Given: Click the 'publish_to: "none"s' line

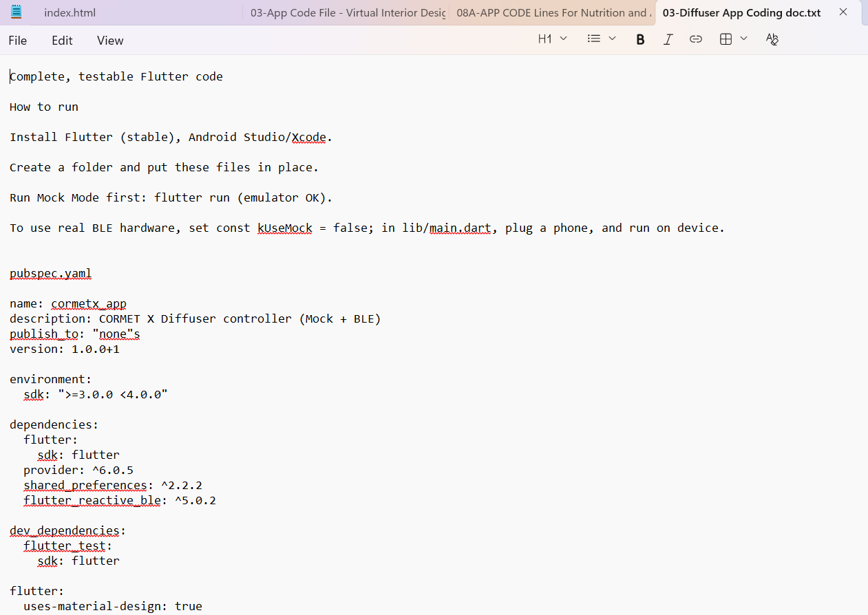Looking at the screenshot, I should (x=75, y=334).
